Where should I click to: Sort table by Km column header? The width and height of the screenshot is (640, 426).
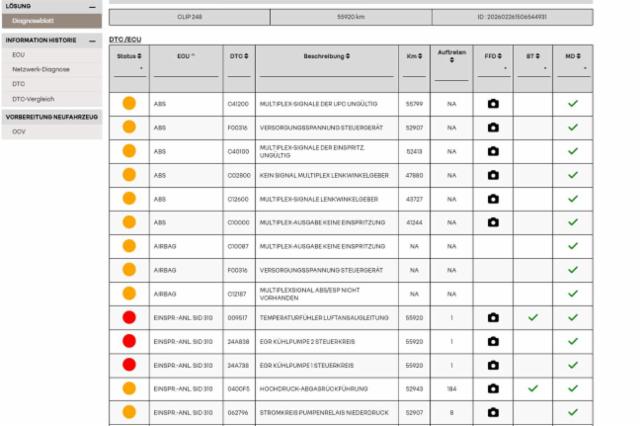point(412,55)
